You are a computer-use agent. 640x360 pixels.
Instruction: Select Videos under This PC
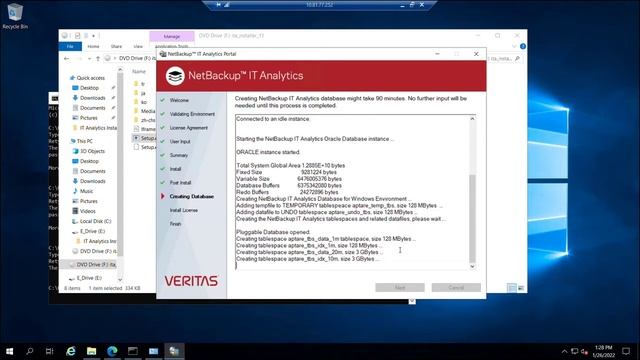point(87,211)
